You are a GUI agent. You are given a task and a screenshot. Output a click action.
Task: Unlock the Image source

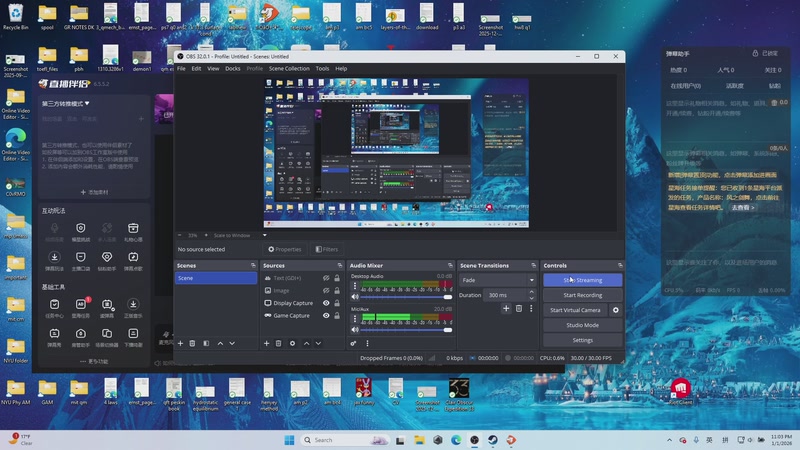[x=337, y=291]
